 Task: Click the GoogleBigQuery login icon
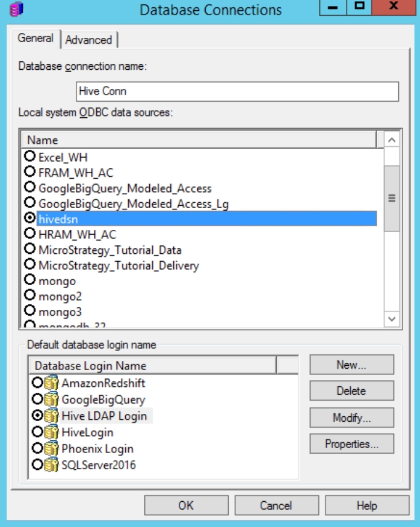point(51,399)
